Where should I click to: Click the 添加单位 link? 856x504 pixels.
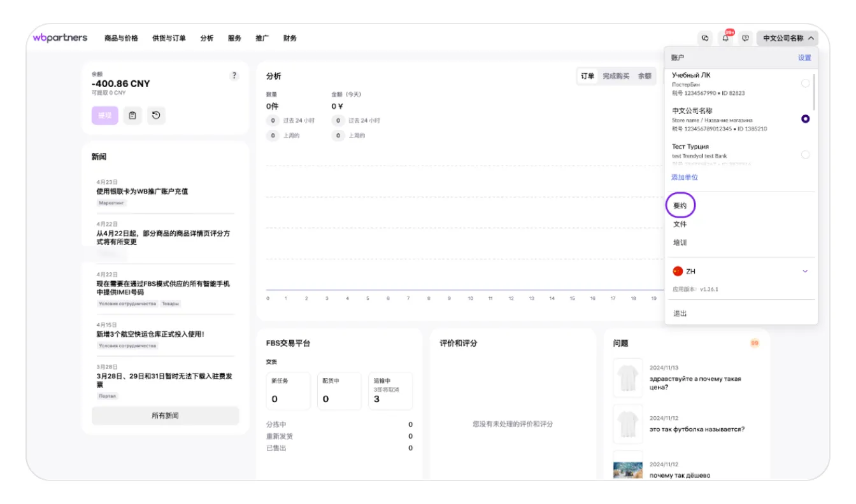pos(683,176)
